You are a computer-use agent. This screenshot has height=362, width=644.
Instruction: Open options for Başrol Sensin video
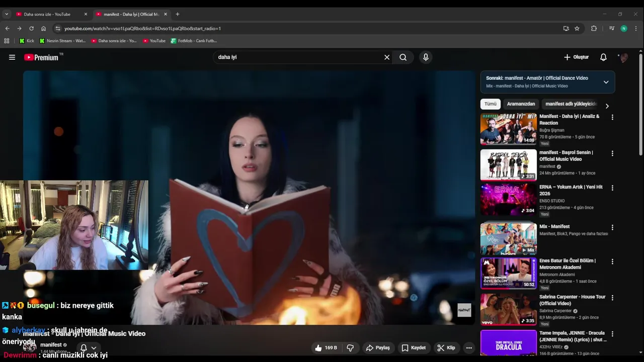pyautogui.click(x=612, y=153)
